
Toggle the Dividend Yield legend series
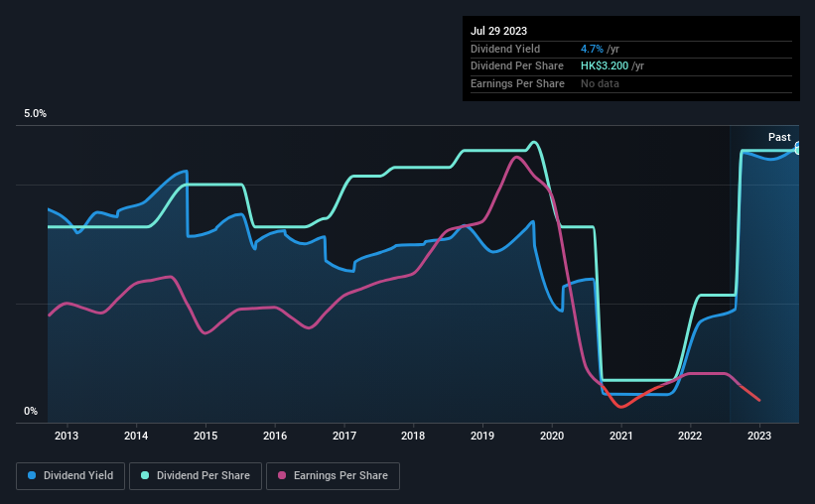[x=70, y=476]
